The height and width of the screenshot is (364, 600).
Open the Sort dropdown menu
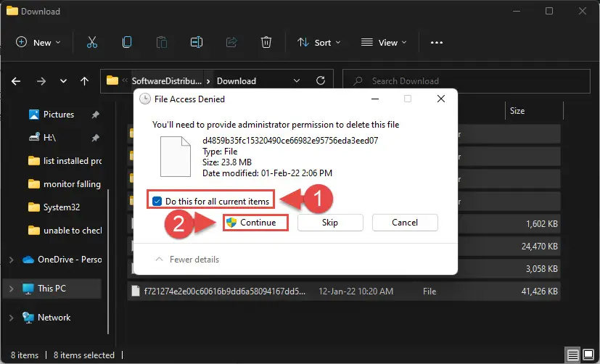pos(319,43)
